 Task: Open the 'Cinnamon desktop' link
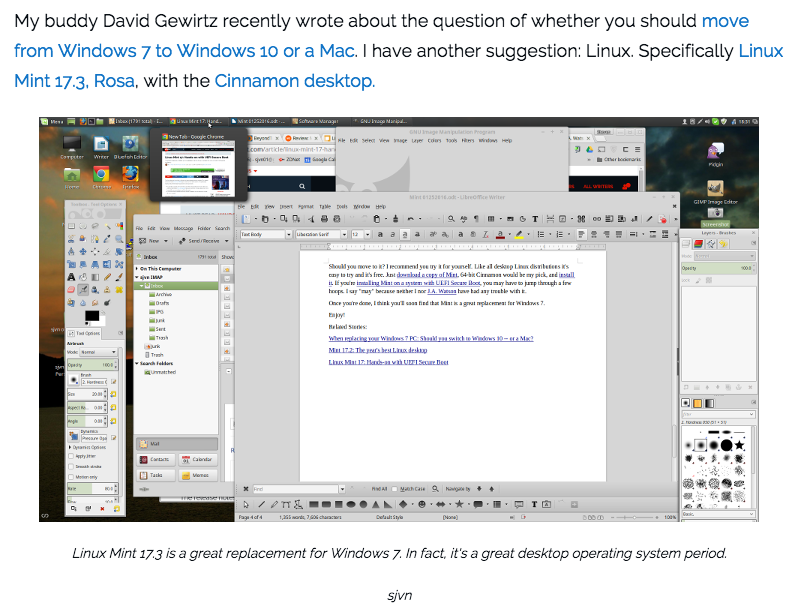(295, 81)
